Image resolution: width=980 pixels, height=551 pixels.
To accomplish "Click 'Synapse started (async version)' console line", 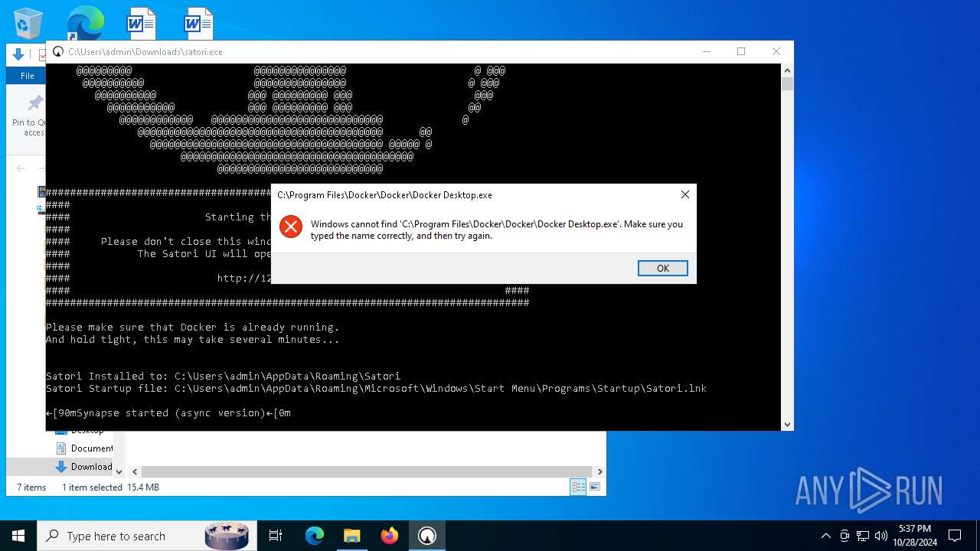I will pos(168,412).
